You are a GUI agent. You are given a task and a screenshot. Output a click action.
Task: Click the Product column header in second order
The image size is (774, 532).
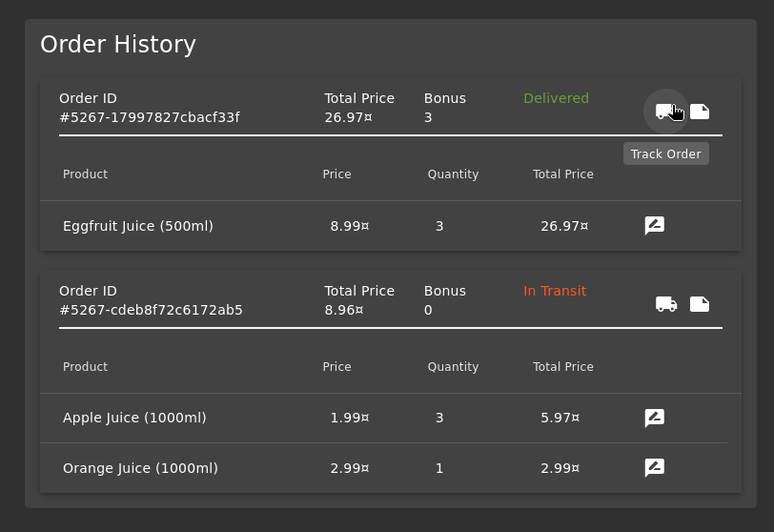pos(85,367)
